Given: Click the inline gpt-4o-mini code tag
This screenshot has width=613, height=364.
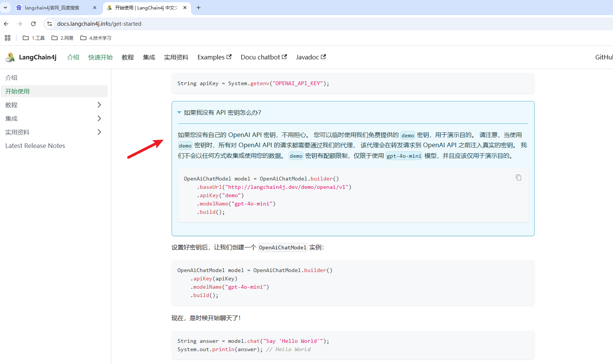Looking at the screenshot, I should [404, 156].
